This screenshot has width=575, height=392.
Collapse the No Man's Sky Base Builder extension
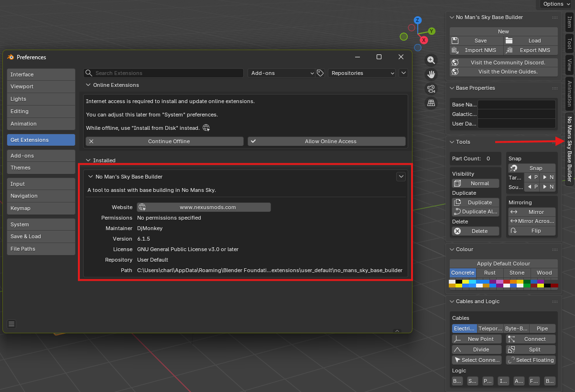[90, 177]
